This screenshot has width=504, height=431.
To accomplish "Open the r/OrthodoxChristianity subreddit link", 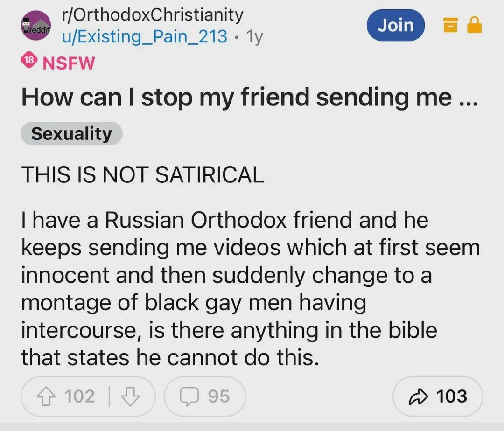I will click(x=153, y=15).
